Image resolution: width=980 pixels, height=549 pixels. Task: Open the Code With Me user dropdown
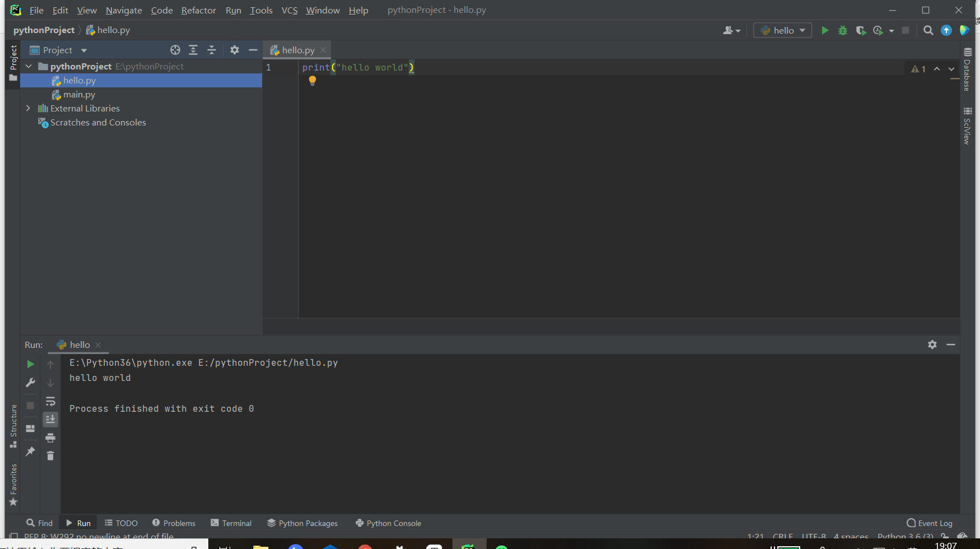[731, 30]
